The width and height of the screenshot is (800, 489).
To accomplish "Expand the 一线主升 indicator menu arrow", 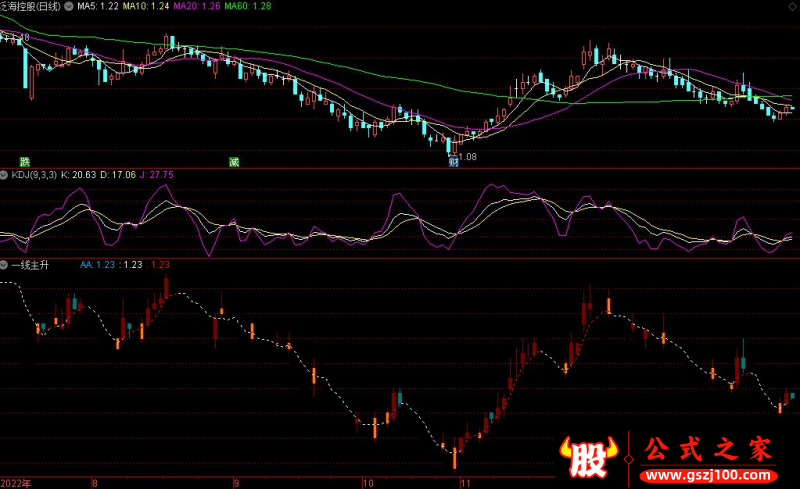I will pos(5,264).
